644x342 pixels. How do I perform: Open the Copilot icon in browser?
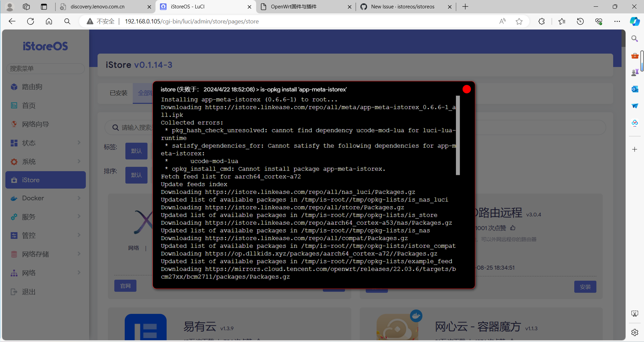point(634,21)
